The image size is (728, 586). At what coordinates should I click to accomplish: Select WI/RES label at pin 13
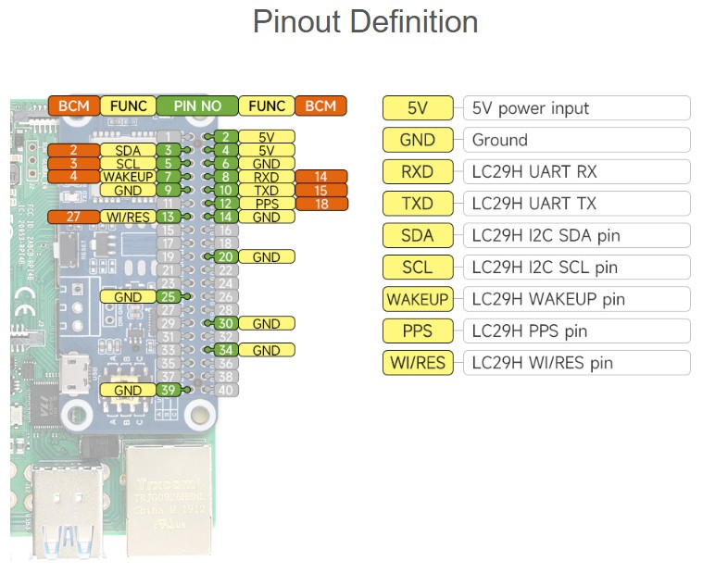pos(128,217)
